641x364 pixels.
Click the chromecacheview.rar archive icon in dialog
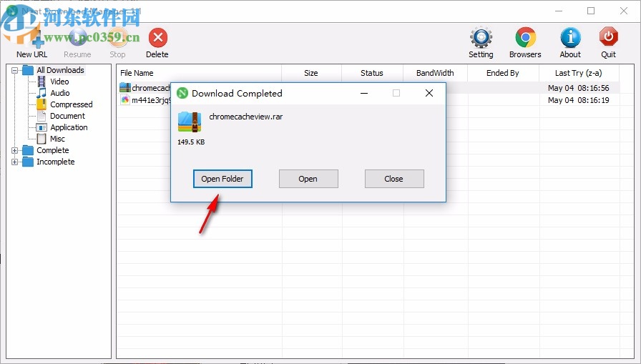(190, 122)
